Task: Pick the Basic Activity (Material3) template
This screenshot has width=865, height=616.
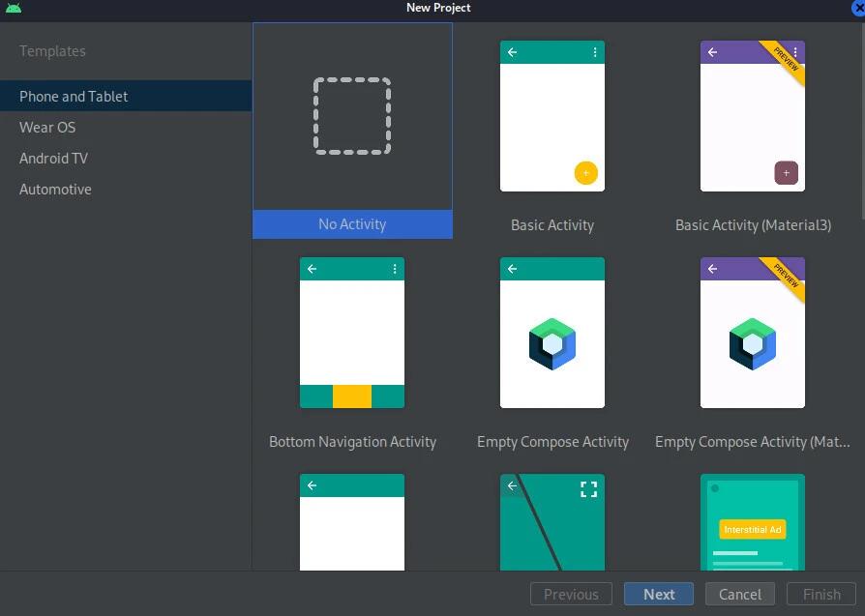Action: tap(752, 116)
